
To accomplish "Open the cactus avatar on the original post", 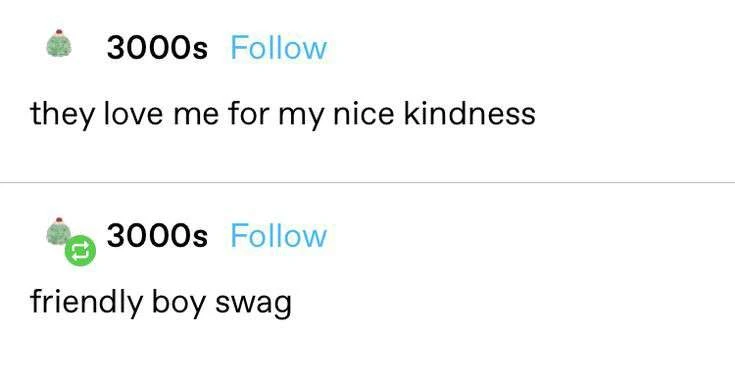I will [59, 43].
